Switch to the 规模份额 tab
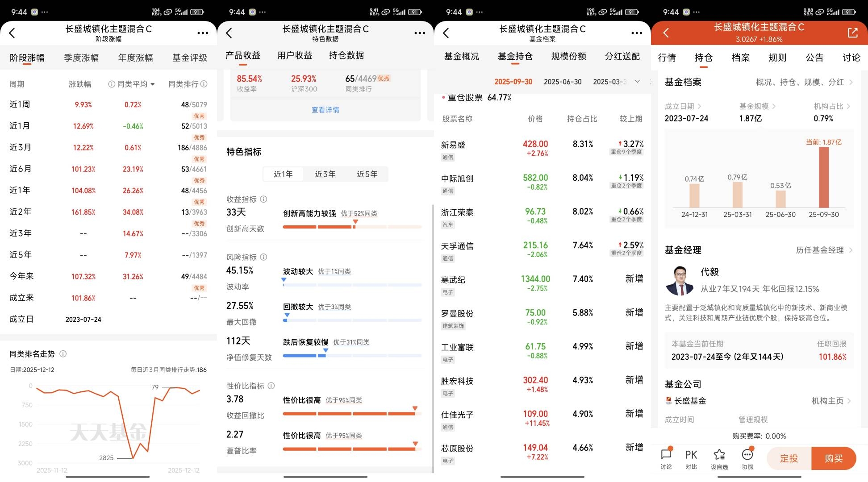This screenshot has width=868, height=482. (568, 56)
